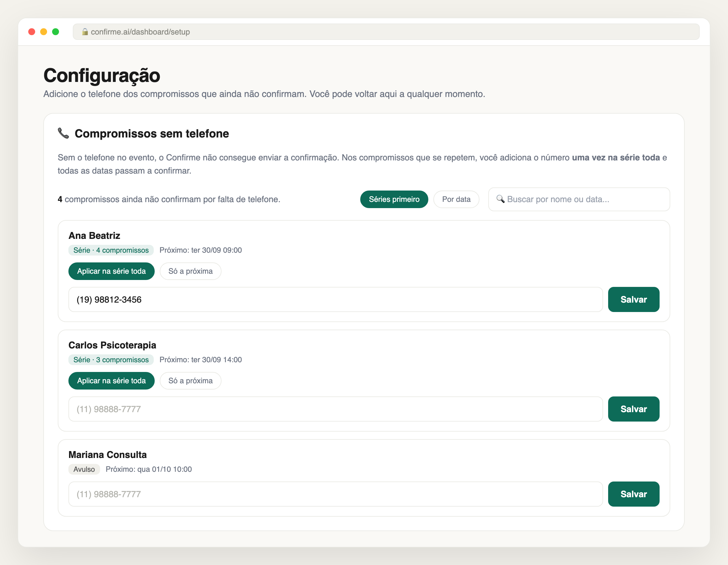The image size is (728, 565).
Task: Click the red close window button
Action: point(32,32)
